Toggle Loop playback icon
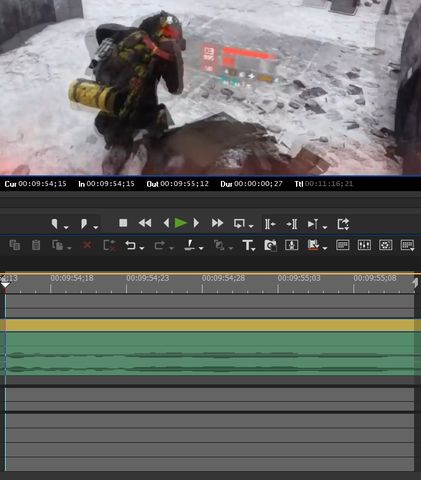 (239, 223)
